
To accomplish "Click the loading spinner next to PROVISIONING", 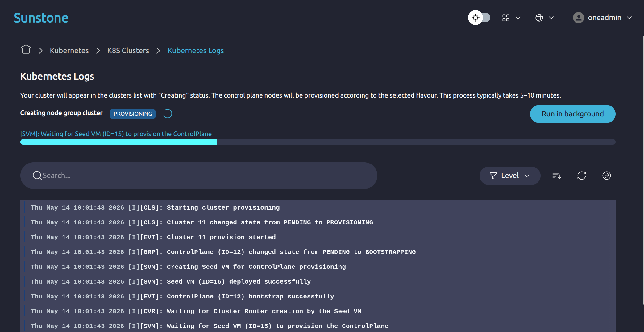I will point(168,114).
